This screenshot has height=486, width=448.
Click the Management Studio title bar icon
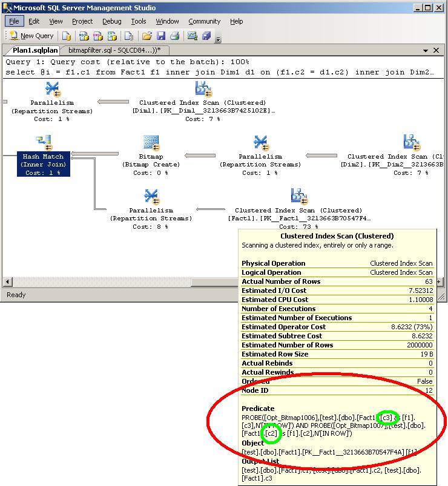[x=7, y=7]
